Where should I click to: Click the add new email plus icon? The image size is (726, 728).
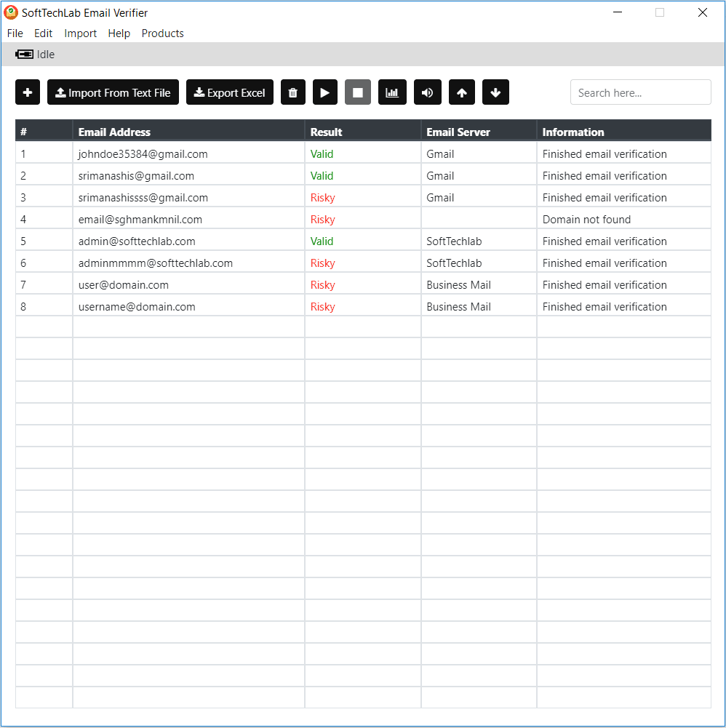coord(27,92)
